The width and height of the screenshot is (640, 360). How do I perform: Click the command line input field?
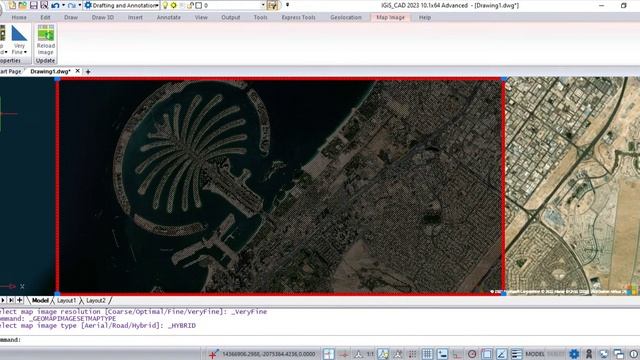(320, 340)
